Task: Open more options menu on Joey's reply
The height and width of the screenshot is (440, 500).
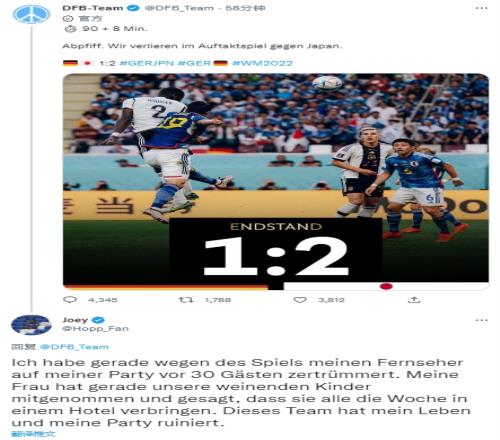Action: tap(482, 320)
